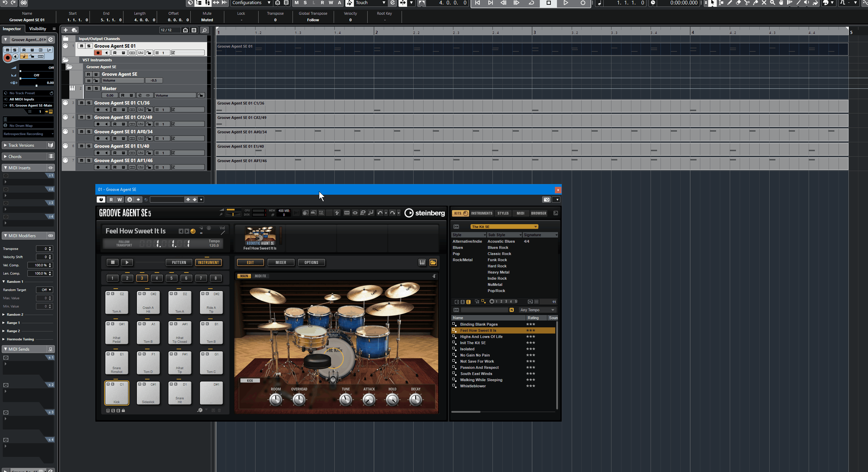This screenshot has width=868, height=472.
Task: Click the PATTERN button in Groove Agent
Action: [179, 262]
